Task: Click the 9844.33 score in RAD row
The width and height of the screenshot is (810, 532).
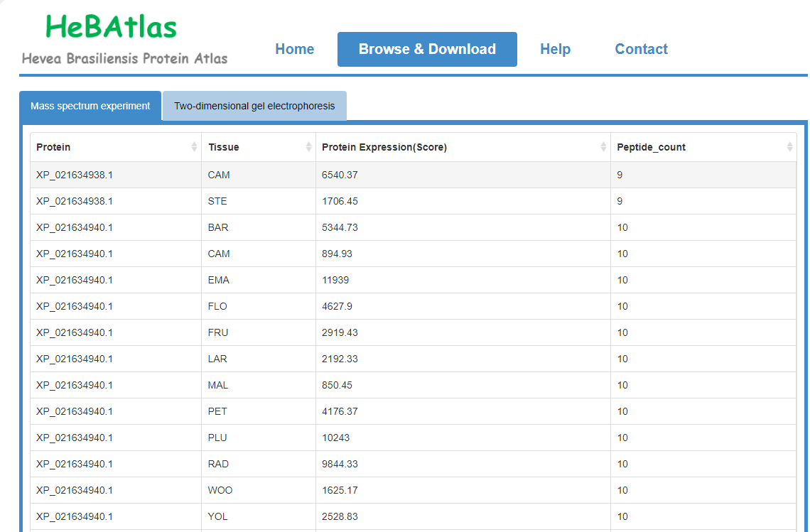Action: point(340,464)
